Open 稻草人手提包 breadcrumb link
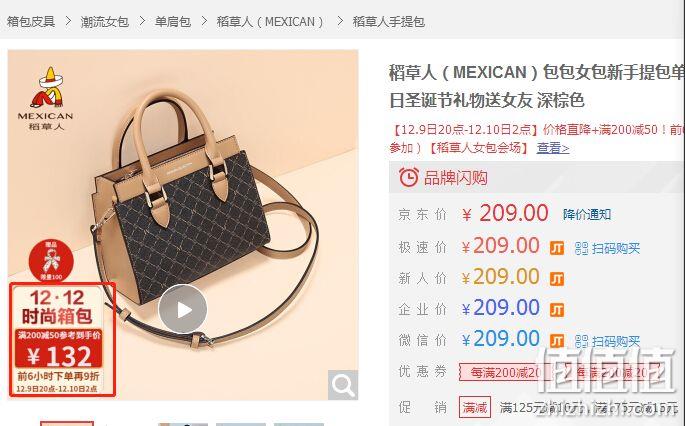This screenshot has width=685, height=426. [x=388, y=21]
